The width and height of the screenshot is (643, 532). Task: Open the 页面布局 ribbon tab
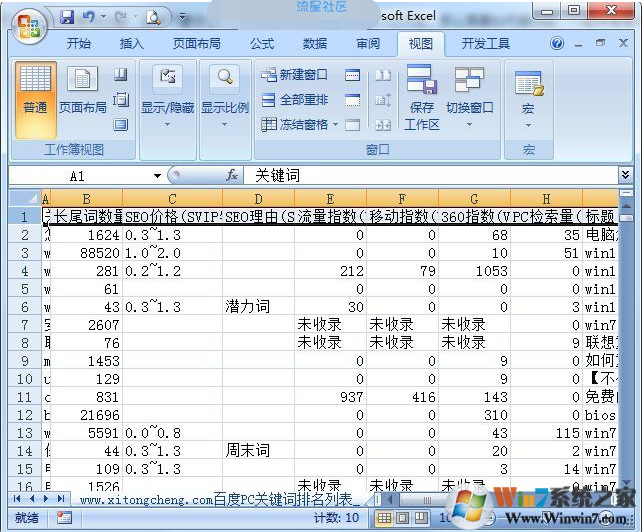point(196,43)
